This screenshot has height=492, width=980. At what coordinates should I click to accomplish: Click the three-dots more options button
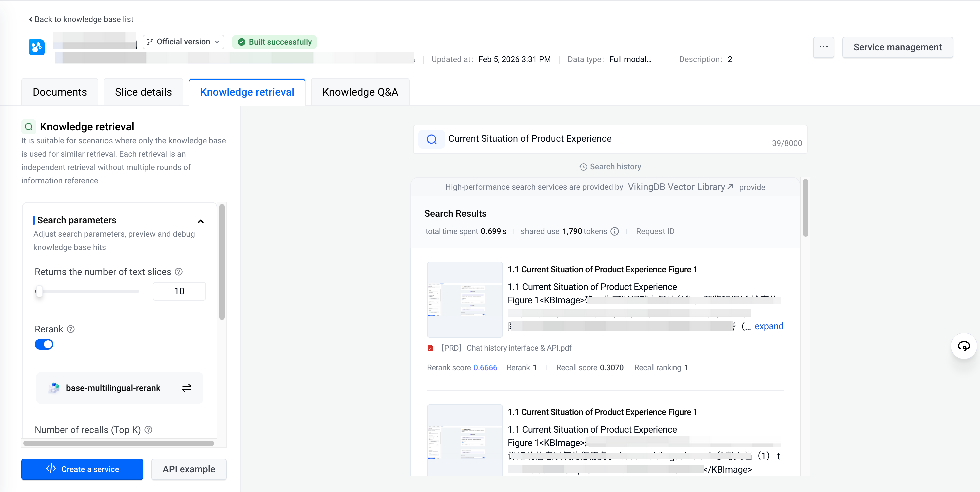(x=823, y=47)
